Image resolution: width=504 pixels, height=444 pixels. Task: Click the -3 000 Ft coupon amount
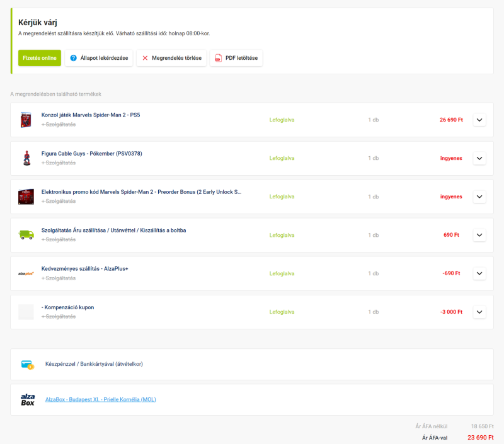coord(451,312)
